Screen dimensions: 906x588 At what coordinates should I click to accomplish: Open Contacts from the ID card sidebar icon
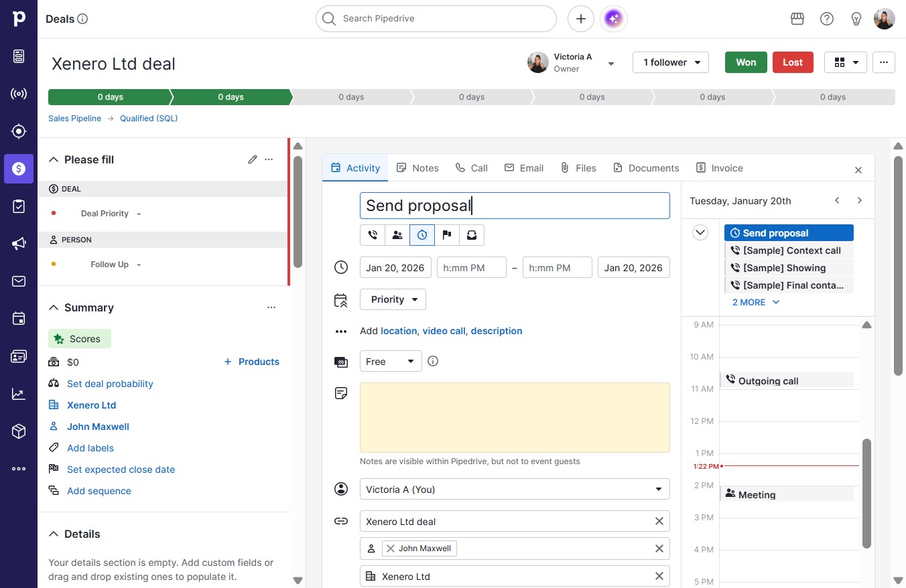[19, 356]
